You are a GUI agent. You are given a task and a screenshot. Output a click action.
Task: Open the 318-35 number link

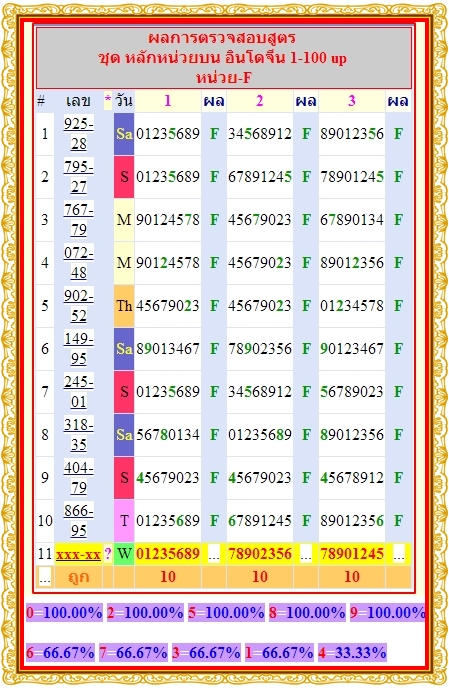coord(79,435)
